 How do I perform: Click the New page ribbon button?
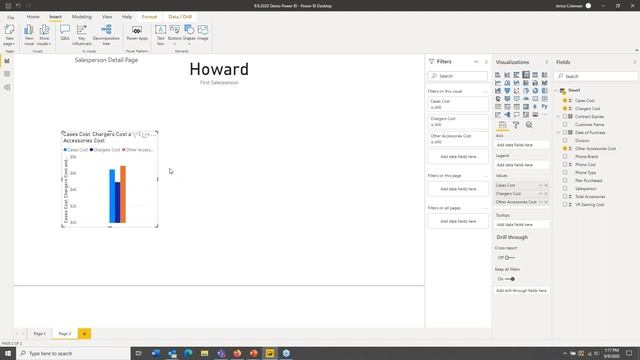tap(9, 35)
